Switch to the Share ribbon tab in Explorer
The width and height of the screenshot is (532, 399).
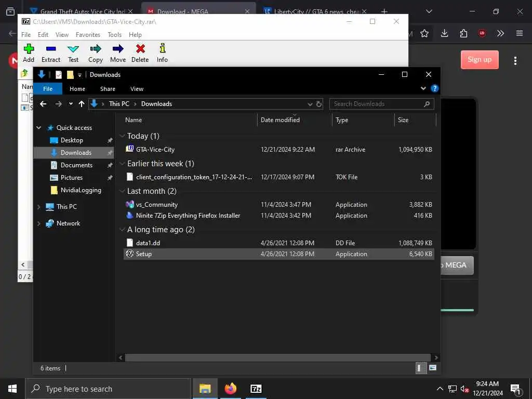point(108,88)
